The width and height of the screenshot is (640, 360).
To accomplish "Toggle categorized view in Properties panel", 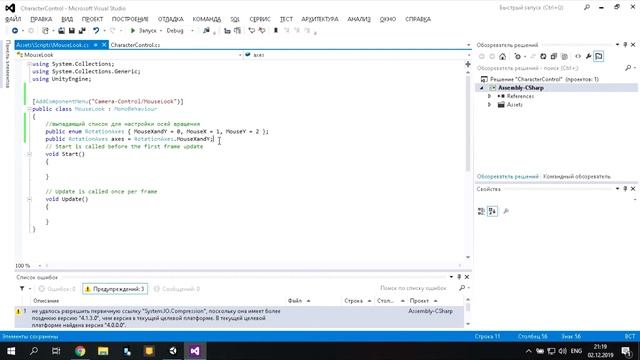I will 482,211.
